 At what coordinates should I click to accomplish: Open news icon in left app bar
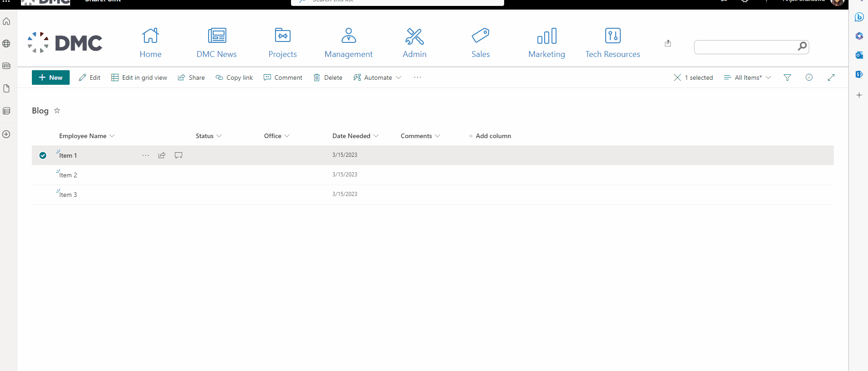point(6,66)
